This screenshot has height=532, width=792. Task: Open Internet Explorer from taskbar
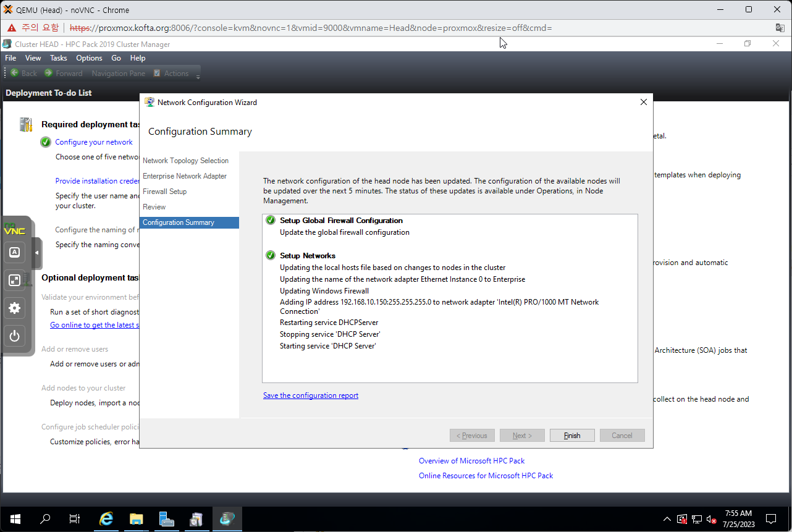(106, 519)
